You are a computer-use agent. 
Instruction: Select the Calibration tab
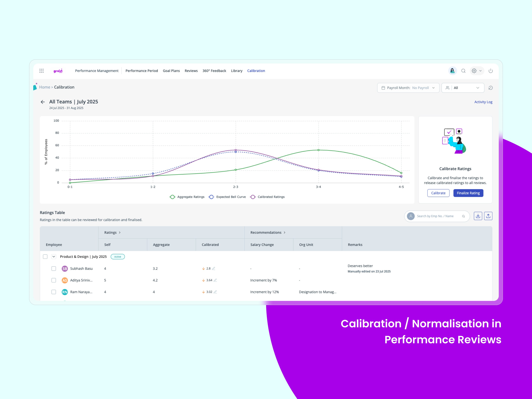[x=256, y=71]
